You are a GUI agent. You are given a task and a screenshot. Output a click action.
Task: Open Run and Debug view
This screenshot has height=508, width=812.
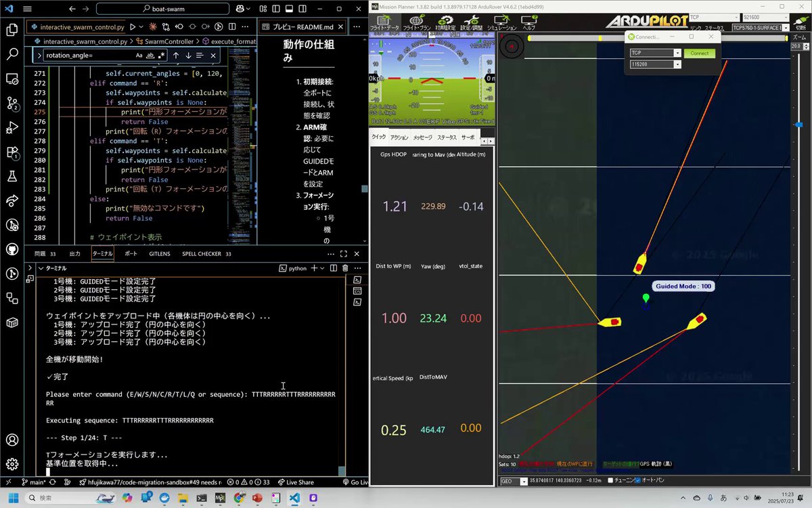click(12, 127)
